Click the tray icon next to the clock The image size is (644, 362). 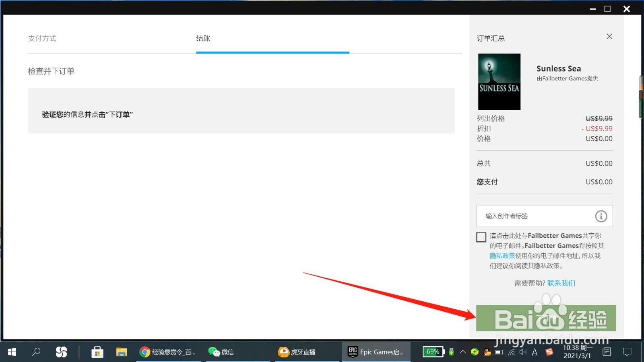point(607,352)
